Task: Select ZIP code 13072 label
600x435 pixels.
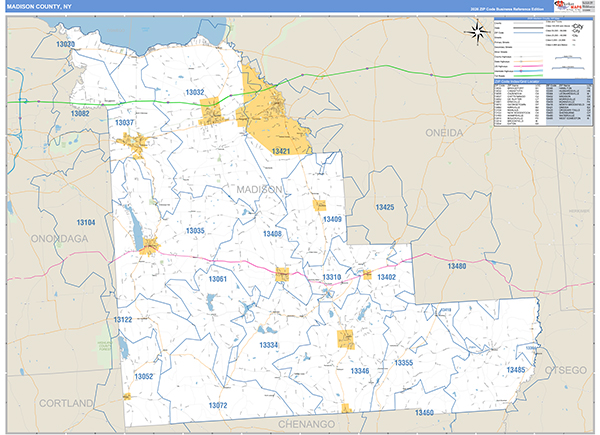Action: [x=218, y=405]
